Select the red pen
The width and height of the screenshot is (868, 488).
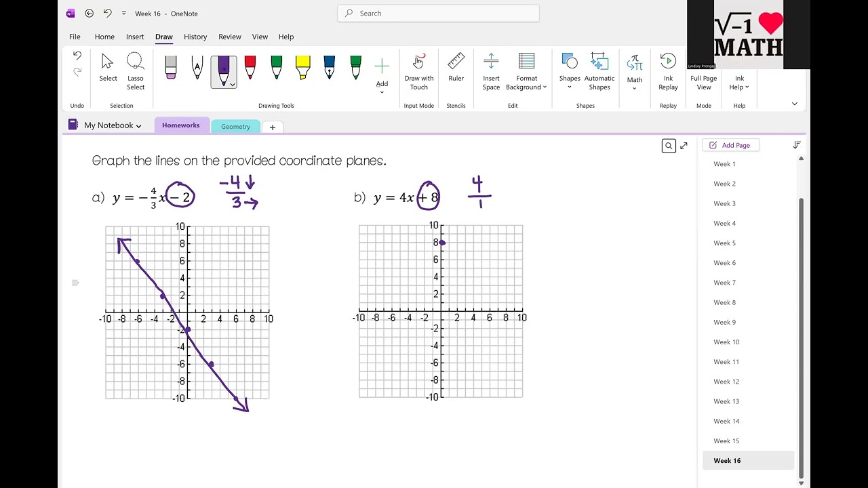[250, 67]
